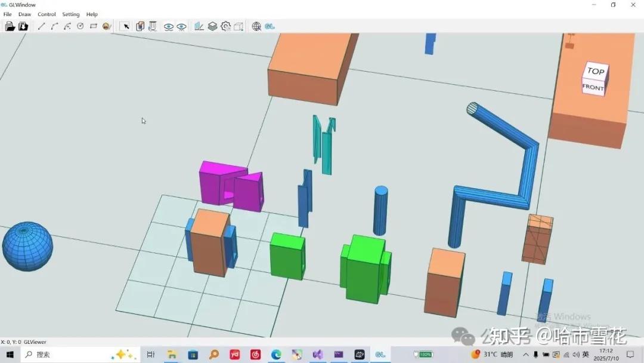644x363 pixels.
Task: Open the Setting menu
Action: (70, 14)
